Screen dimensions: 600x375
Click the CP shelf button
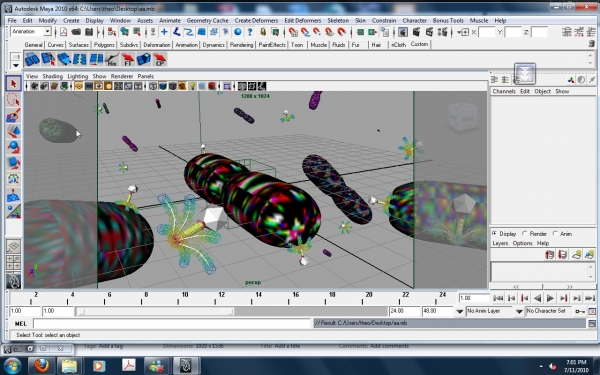tap(160, 59)
